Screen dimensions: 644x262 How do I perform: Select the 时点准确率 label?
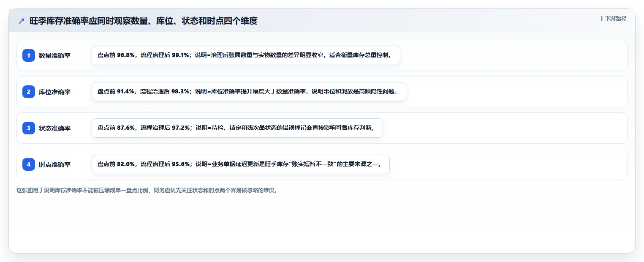pos(54,164)
